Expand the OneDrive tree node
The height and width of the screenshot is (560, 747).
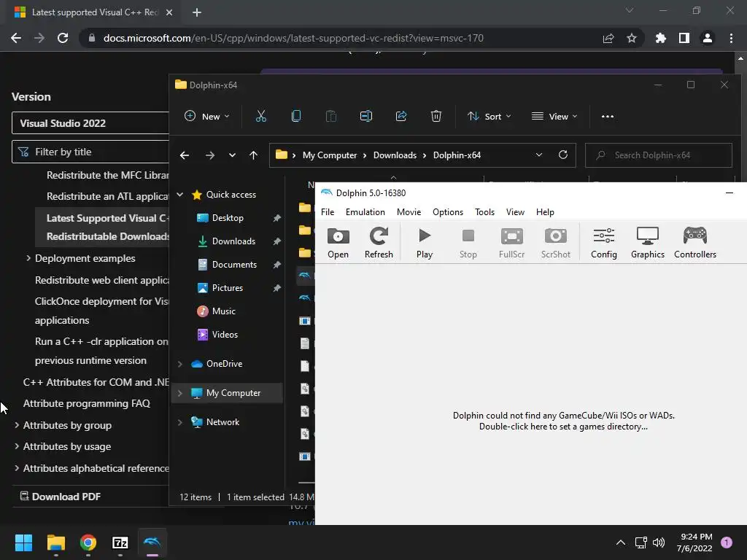pos(180,364)
